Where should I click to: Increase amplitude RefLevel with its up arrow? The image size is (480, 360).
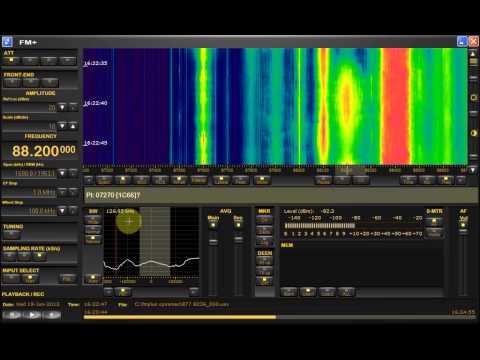pyautogui.click(x=73, y=107)
